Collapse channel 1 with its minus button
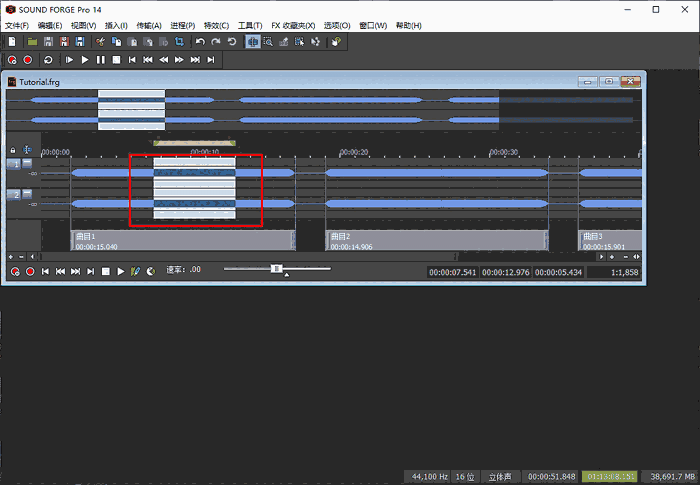 pyautogui.click(x=27, y=164)
